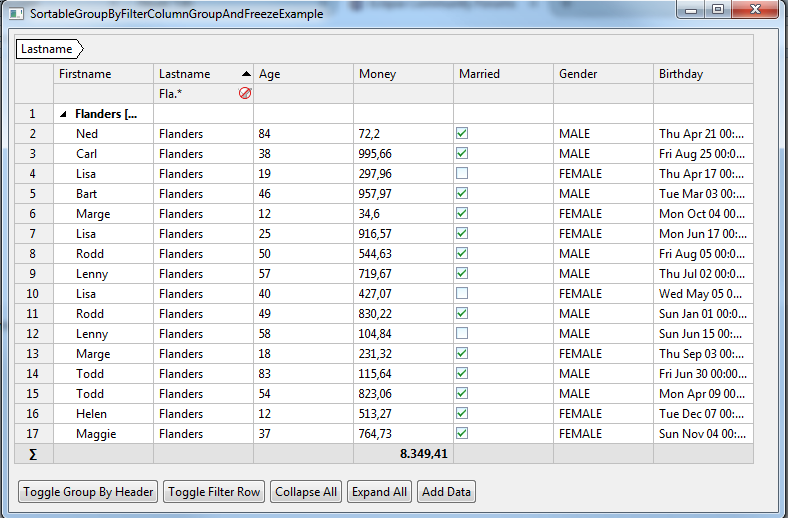The image size is (788, 518).
Task: Click the Expand All button
Action: [x=379, y=491]
